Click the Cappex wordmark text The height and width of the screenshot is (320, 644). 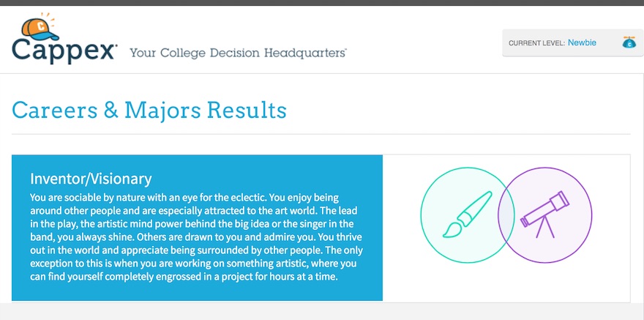(64, 50)
